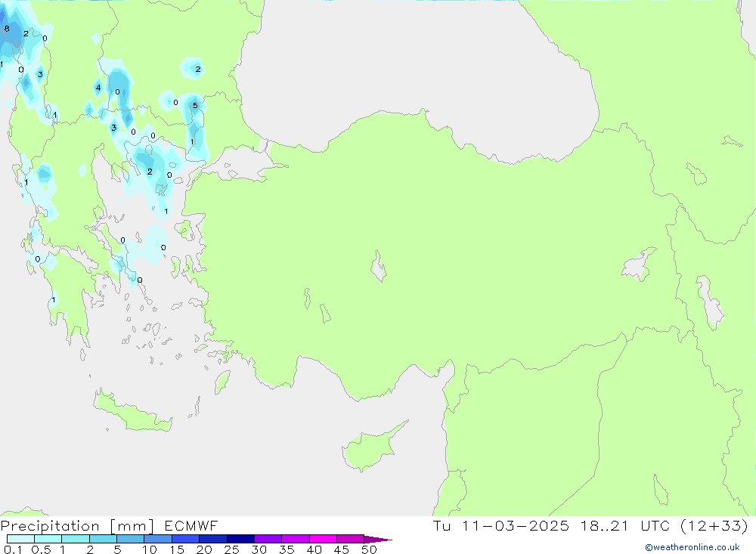Select the 'UTC' label
The image size is (756, 554).
click(x=655, y=525)
